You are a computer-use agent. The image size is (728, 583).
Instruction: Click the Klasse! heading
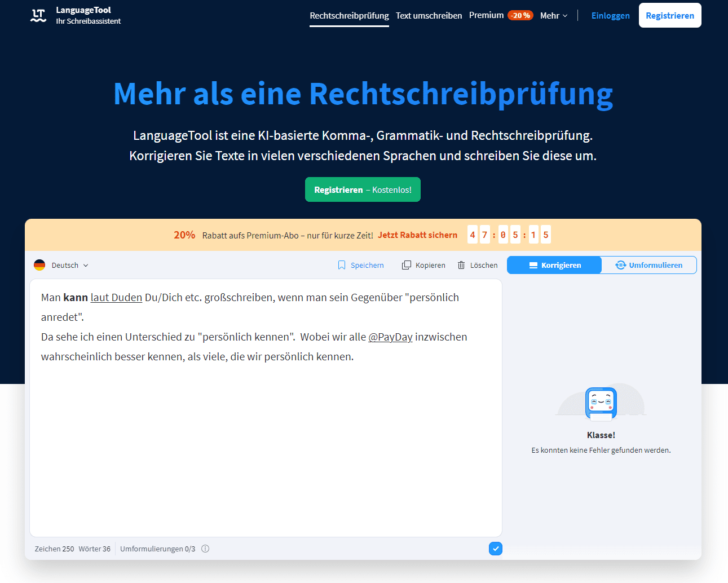[601, 435]
